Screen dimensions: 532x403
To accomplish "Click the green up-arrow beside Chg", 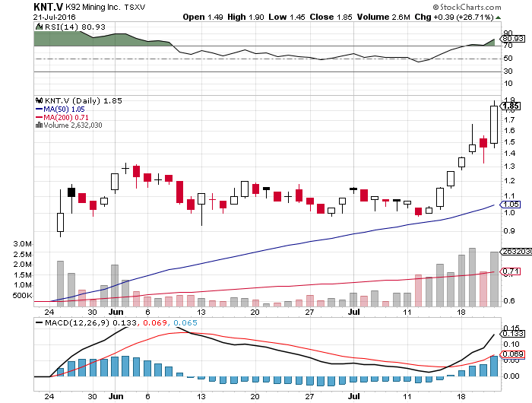I will [498, 17].
